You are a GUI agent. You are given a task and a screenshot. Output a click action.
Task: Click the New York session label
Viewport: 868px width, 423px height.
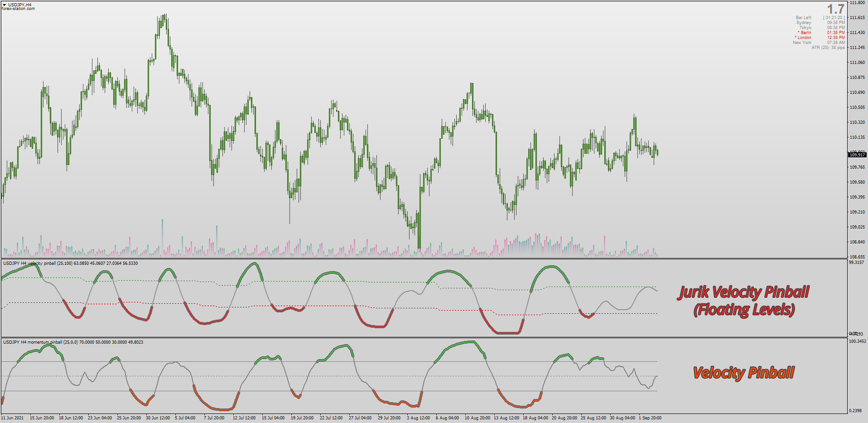[802, 43]
